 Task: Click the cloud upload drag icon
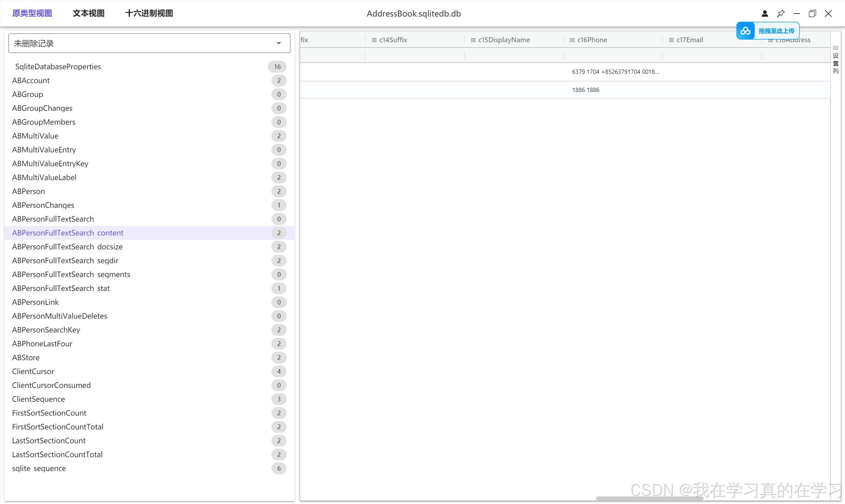tap(745, 31)
